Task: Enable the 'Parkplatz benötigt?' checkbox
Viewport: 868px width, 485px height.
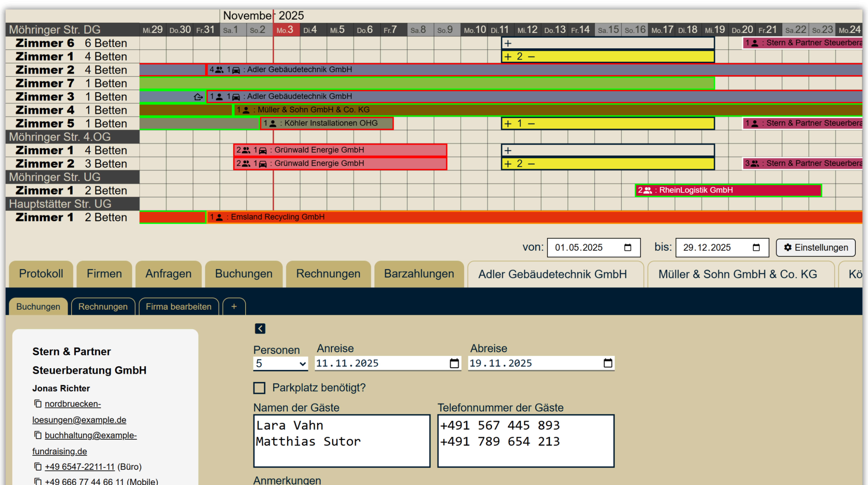Action: click(x=259, y=388)
